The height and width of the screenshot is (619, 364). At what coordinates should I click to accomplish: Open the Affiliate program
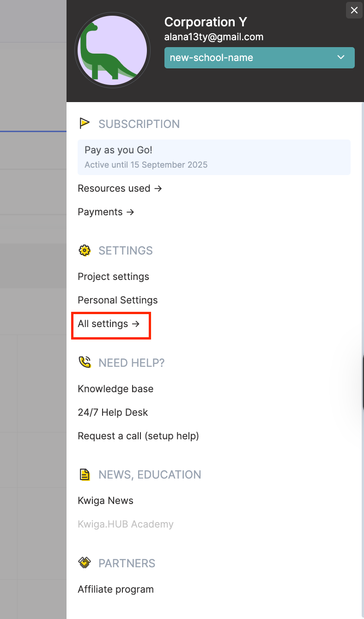coord(115,589)
